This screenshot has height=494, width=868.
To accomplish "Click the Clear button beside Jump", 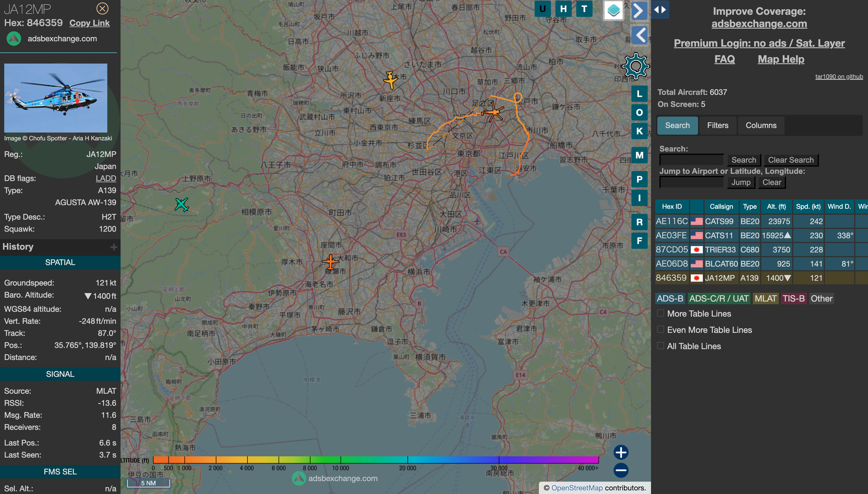I will click(772, 183).
